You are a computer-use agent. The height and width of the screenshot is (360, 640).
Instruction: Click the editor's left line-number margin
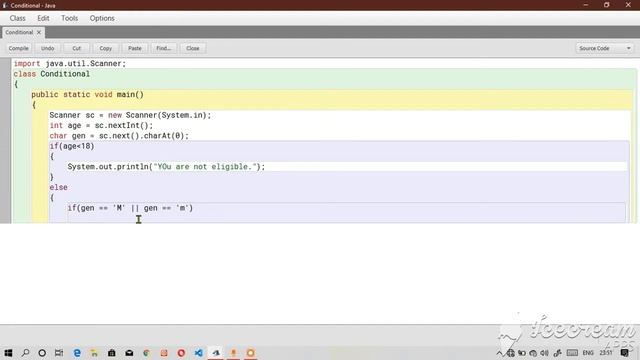click(5, 141)
